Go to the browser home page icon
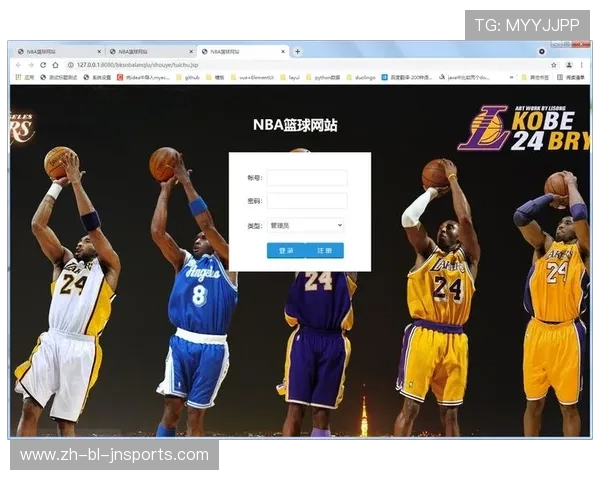This screenshot has height=480, width=600. coord(55,65)
